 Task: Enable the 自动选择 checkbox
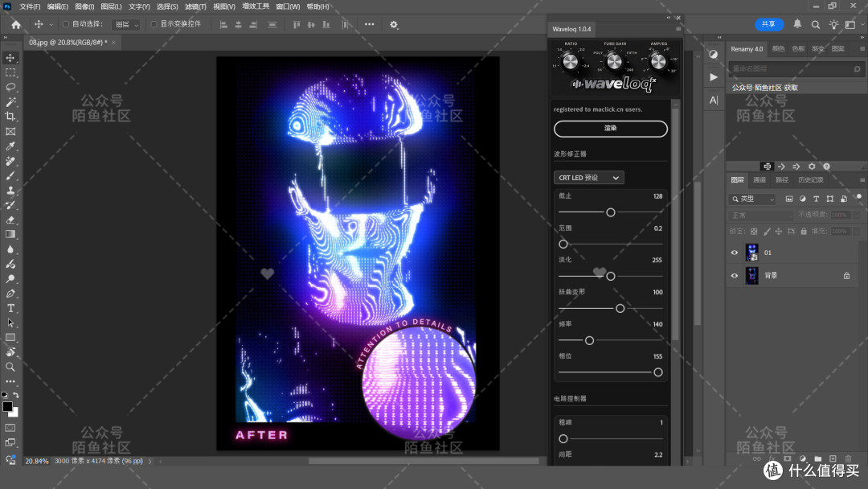click(x=66, y=24)
